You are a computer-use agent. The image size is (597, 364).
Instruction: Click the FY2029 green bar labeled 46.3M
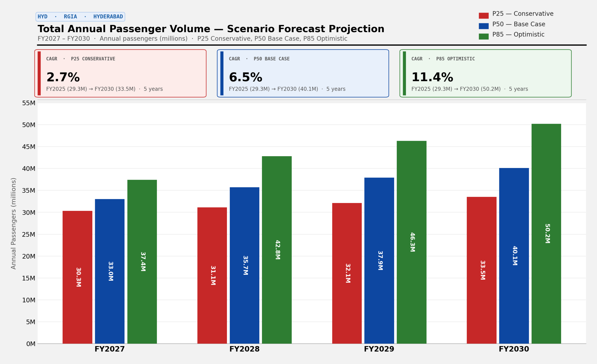[411, 242]
